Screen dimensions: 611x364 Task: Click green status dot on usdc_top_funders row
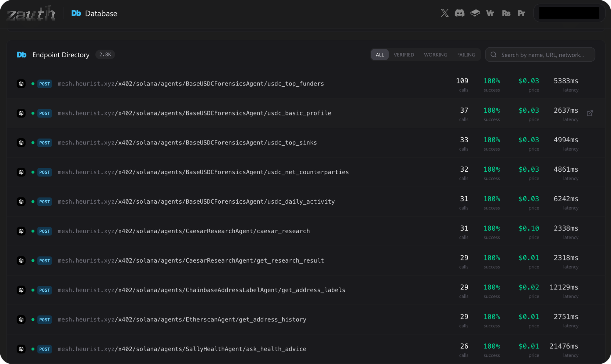point(33,84)
